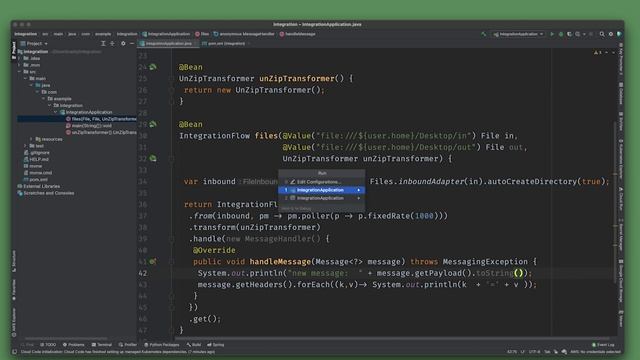Select External Libraries in project tree
This screenshot has width=640, height=360.
click(38, 187)
